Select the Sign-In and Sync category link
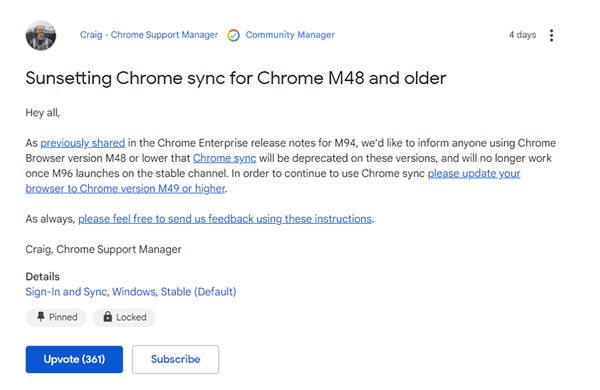600x390 pixels. tap(66, 292)
